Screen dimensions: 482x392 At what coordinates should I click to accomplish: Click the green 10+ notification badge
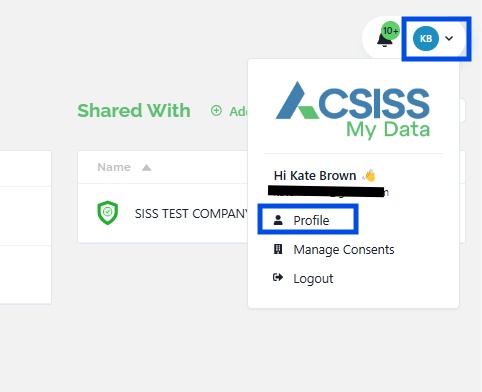(x=390, y=31)
